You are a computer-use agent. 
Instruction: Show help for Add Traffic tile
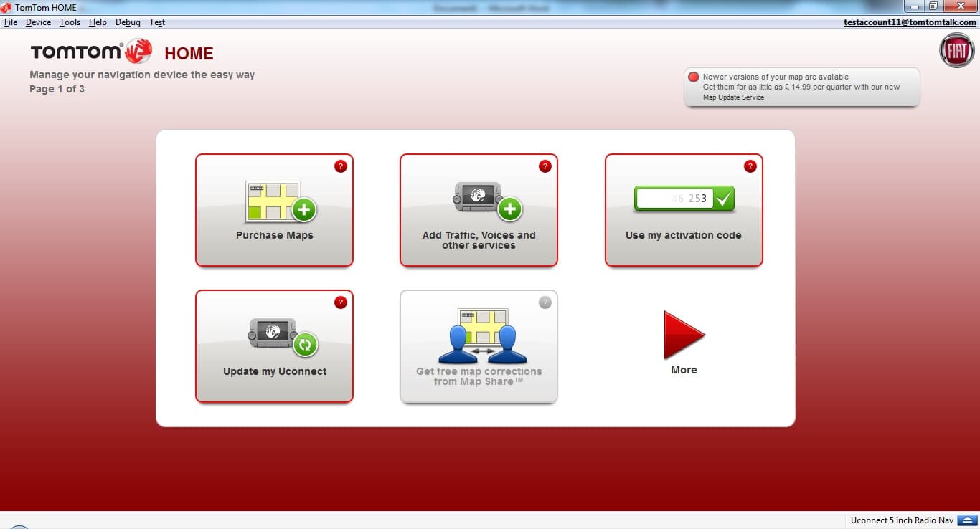[x=545, y=166]
